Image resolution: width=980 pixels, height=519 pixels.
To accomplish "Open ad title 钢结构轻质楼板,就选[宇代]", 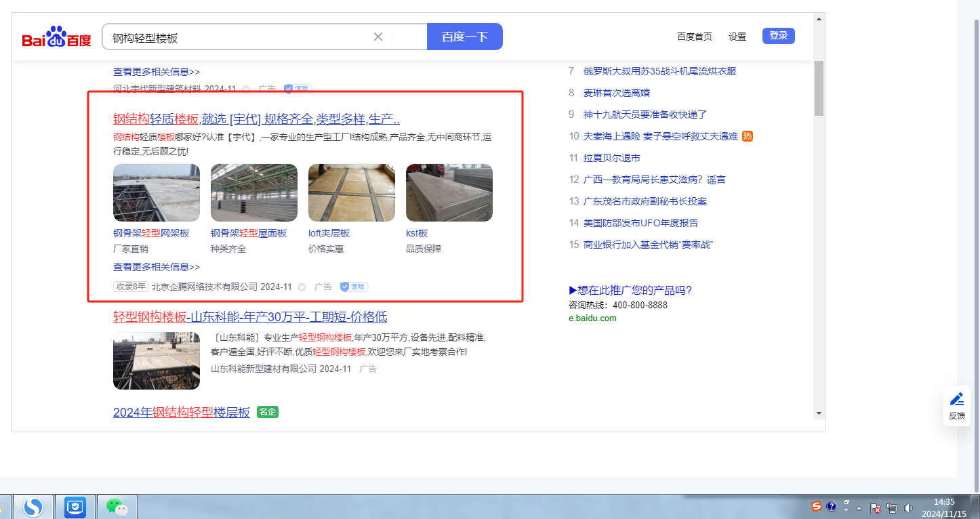I will (256, 120).
